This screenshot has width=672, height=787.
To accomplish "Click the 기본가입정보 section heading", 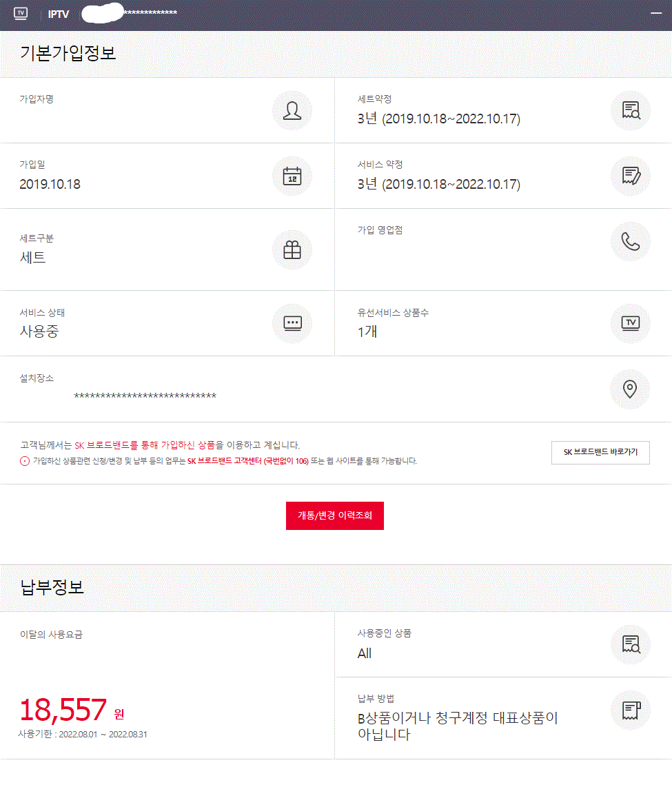I will click(x=68, y=53).
